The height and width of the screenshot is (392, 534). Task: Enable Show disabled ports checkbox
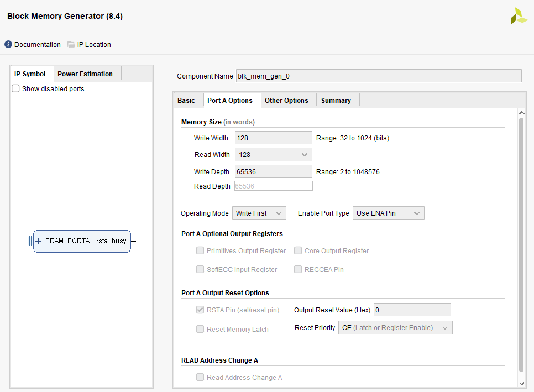point(15,88)
